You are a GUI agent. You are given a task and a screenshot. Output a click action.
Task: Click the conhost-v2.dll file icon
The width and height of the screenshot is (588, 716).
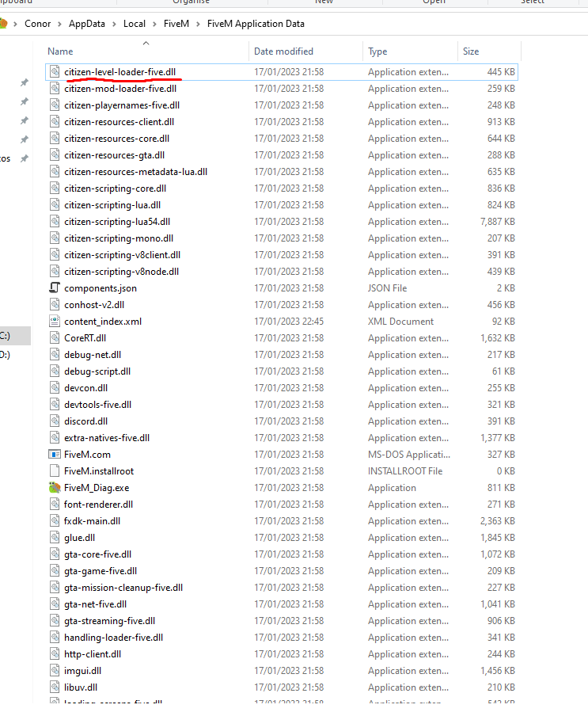coord(55,305)
